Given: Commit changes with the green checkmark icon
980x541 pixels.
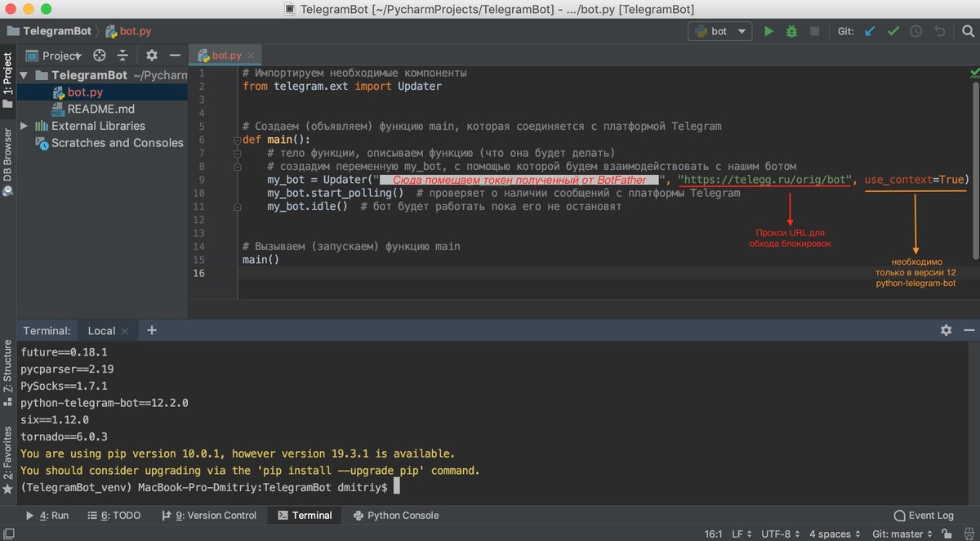Looking at the screenshot, I should tap(893, 30).
